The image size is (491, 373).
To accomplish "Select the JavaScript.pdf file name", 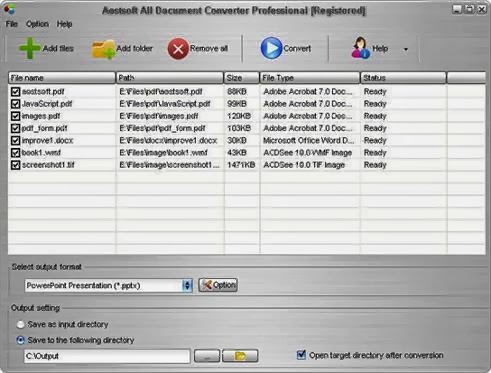I will [x=47, y=104].
